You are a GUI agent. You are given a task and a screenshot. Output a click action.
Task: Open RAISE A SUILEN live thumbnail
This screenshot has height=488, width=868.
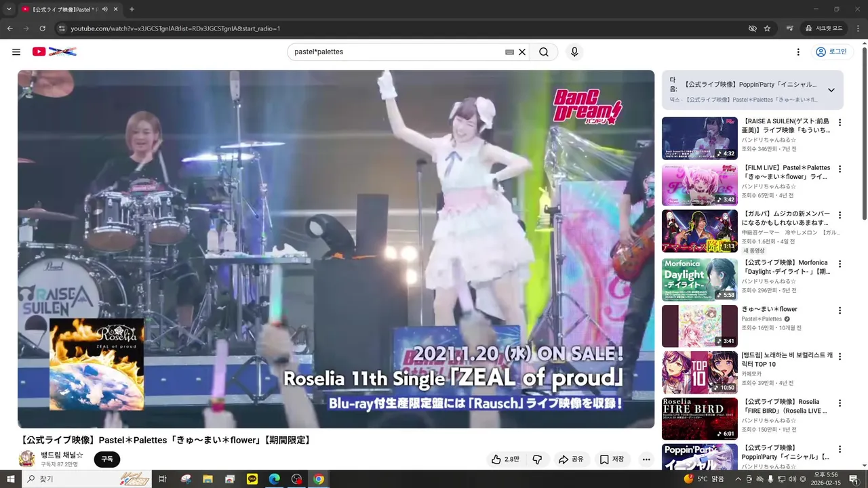coord(699,138)
